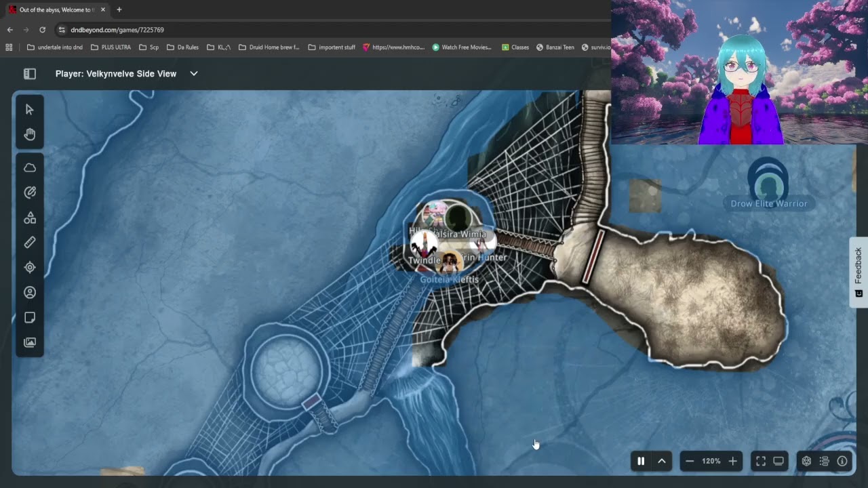
Task: Open the browser apps grid icon
Action: (x=9, y=47)
